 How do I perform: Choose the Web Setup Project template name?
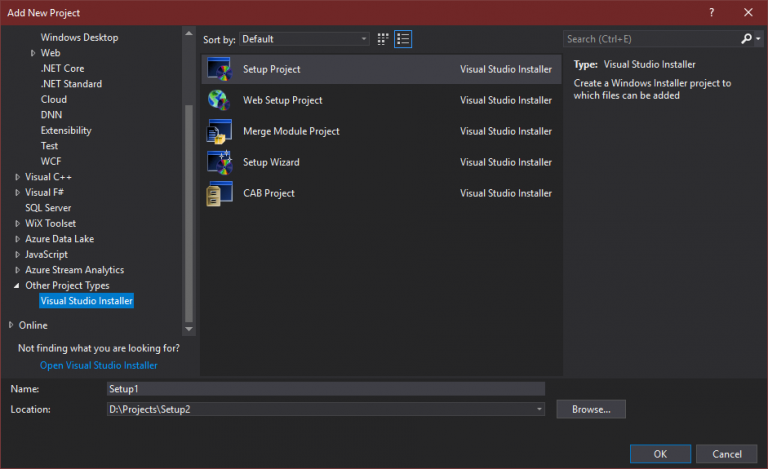click(x=283, y=100)
